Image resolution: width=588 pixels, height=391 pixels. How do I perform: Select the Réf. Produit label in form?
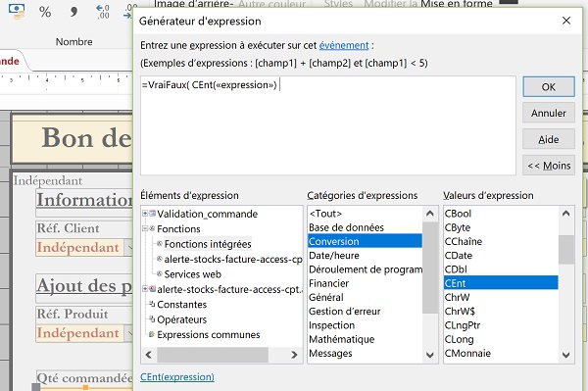point(73,314)
